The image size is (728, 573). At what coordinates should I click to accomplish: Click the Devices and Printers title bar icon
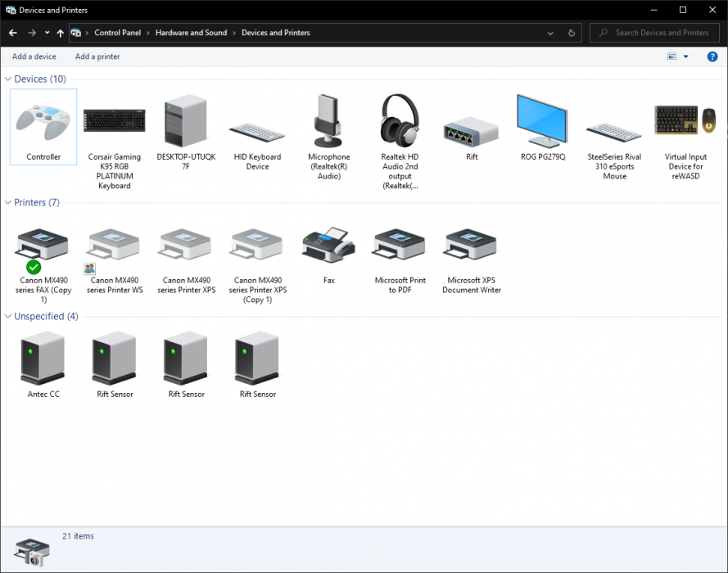(x=11, y=10)
